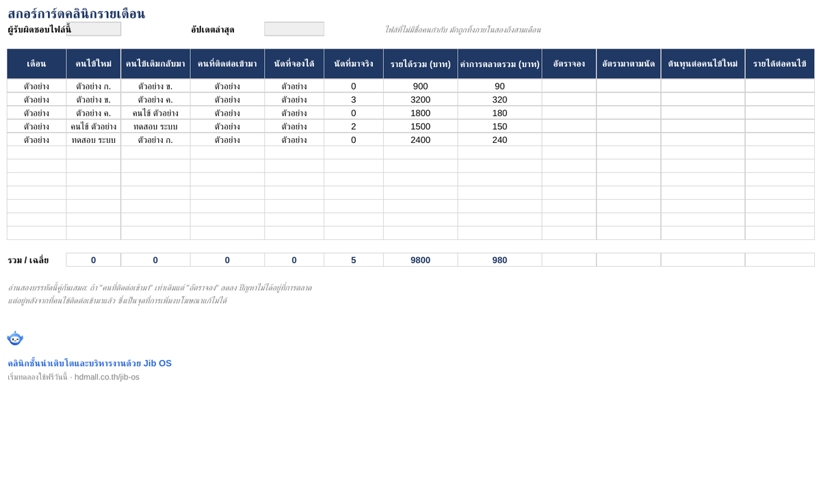The height and width of the screenshot is (504, 821).
Task: Click the marketing cost cell showing 240
Action: click(500, 140)
